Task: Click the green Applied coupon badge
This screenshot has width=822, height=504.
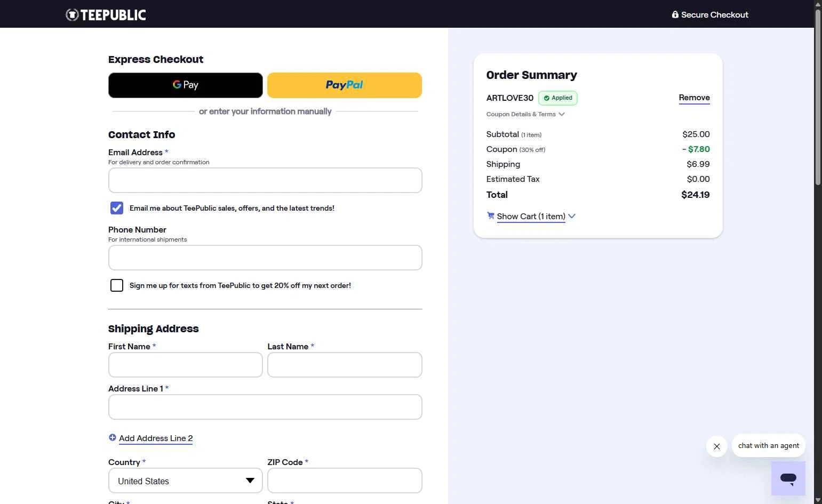Action: [x=558, y=98]
